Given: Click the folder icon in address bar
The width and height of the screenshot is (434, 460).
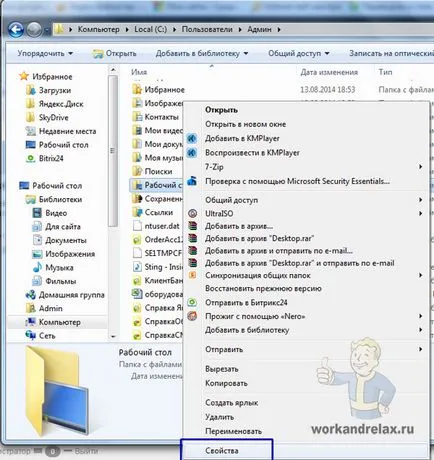Looking at the screenshot, I should click(59, 29).
